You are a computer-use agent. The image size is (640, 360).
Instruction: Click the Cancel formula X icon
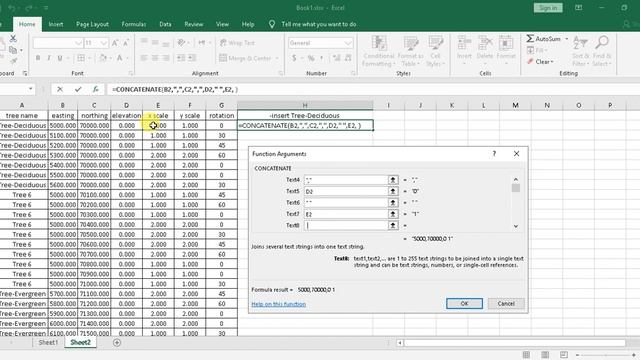pyautogui.click(x=60, y=89)
